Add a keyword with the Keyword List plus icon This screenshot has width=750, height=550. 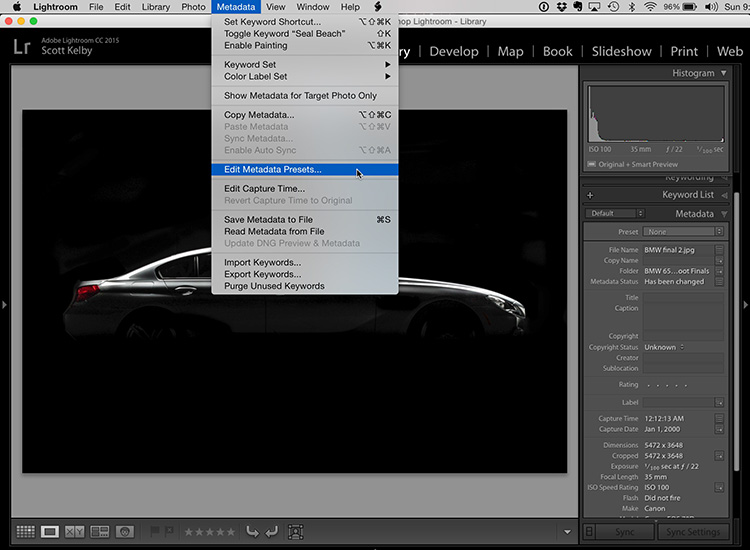[x=590, y=195]
